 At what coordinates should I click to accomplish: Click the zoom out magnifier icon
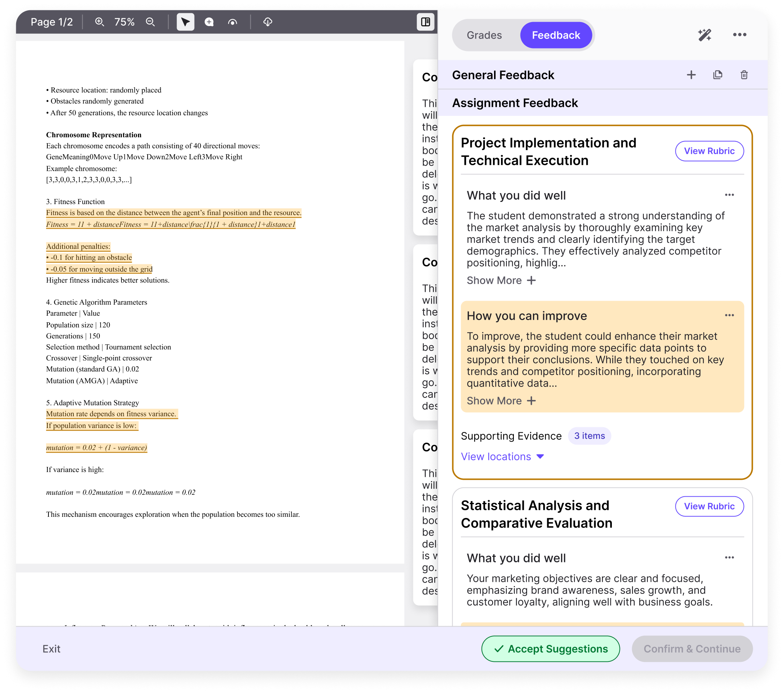(150, 22)
